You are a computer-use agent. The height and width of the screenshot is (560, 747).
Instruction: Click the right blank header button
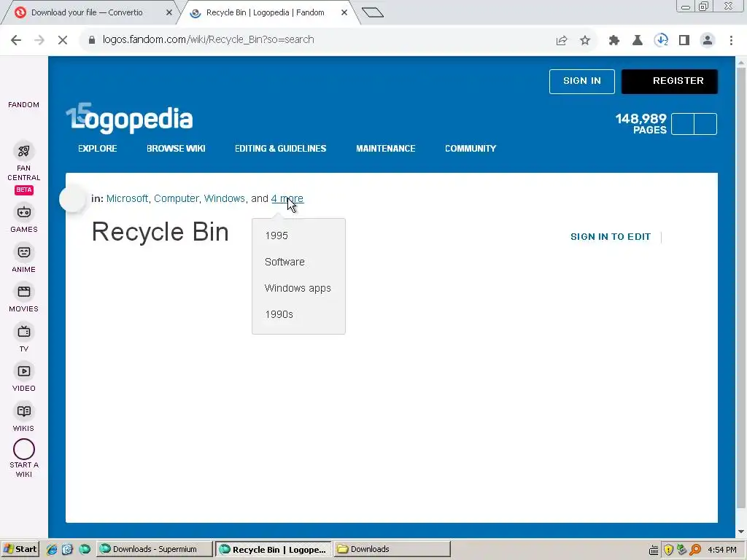(705, 124)
